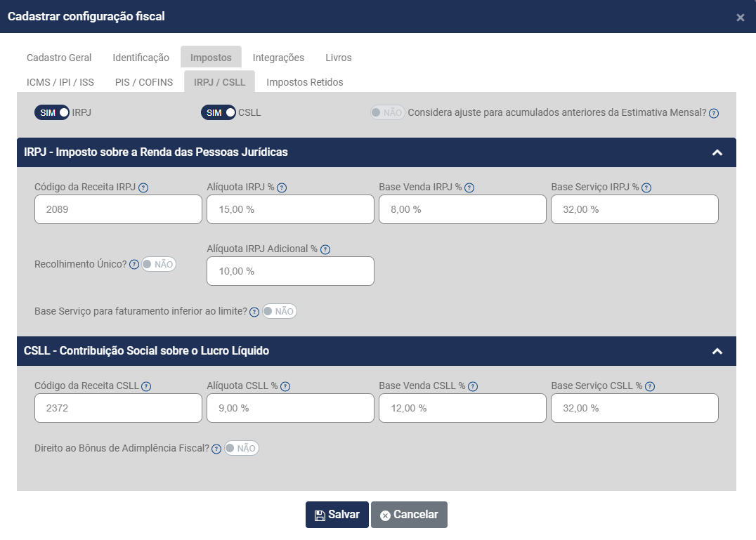Image resolution: width=756 pixels, height=540 pixels.
Task: Click help icon for Base Serviço IRPJ %
Action: pyautogui.click(x=646, y=188)
